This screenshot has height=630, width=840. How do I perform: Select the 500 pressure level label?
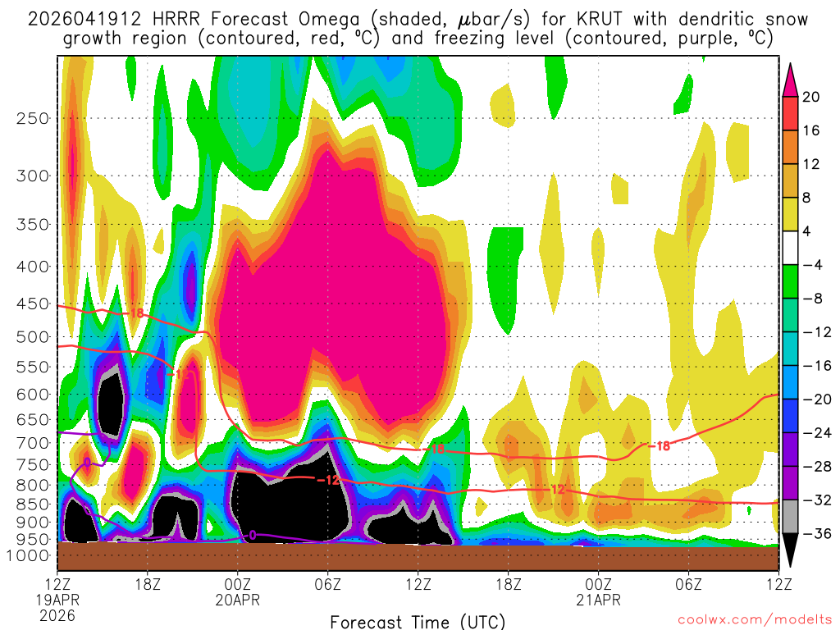pyautogui.click(x=33, y=337)
